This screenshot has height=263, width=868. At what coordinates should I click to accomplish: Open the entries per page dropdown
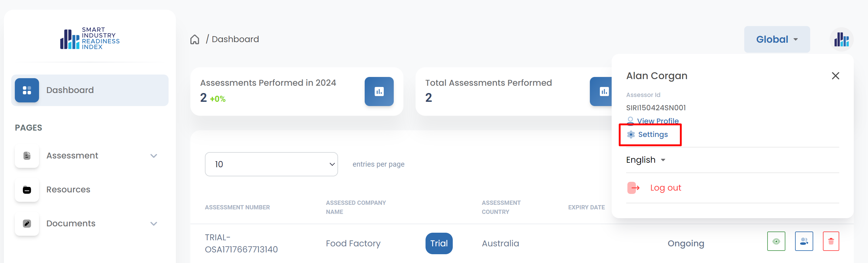(271, 164)
